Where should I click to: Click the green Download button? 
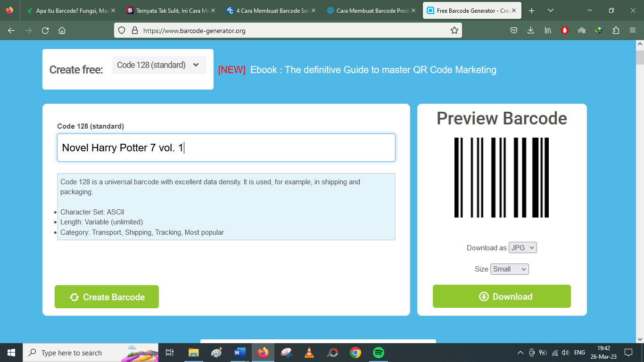(x=502, y=296)
